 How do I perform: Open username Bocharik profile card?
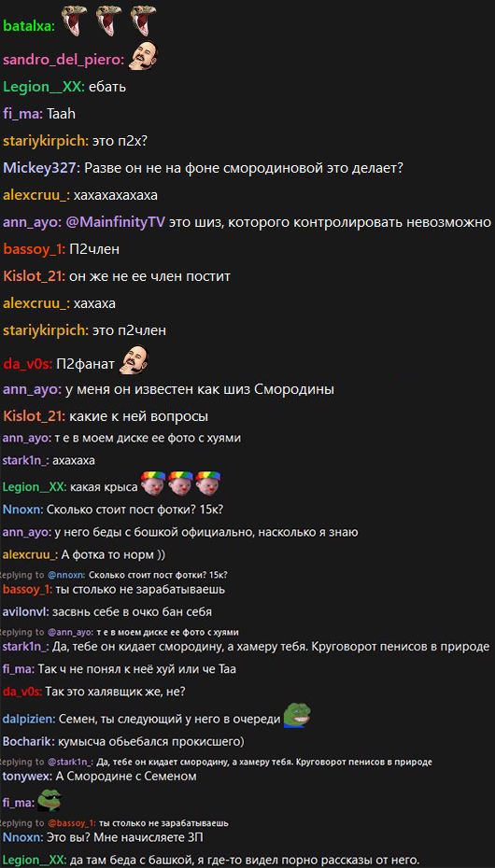(24, 741)
